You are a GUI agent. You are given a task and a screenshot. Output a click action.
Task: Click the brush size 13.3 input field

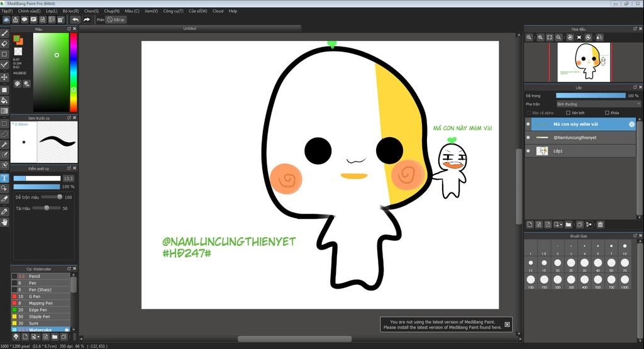(68, 179)
